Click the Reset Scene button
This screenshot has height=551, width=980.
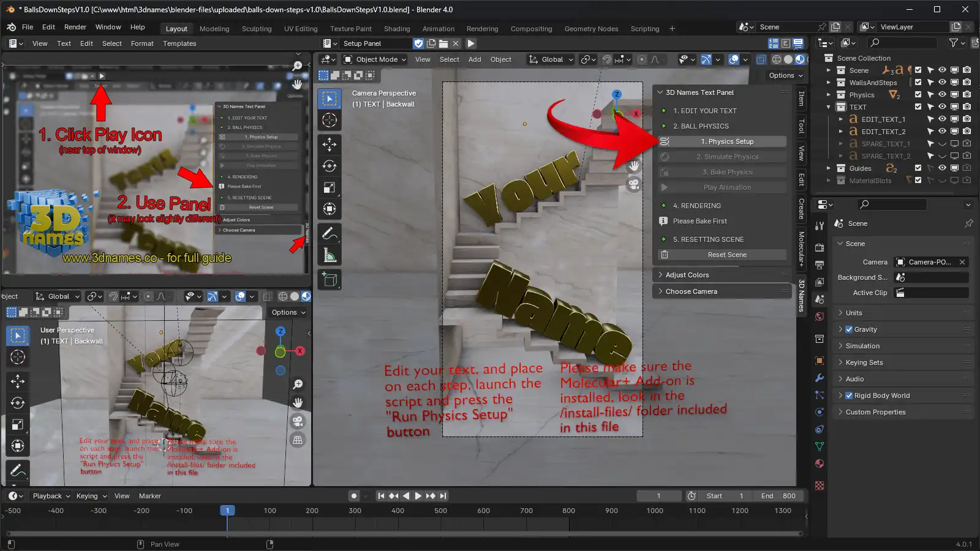(728, 255)
